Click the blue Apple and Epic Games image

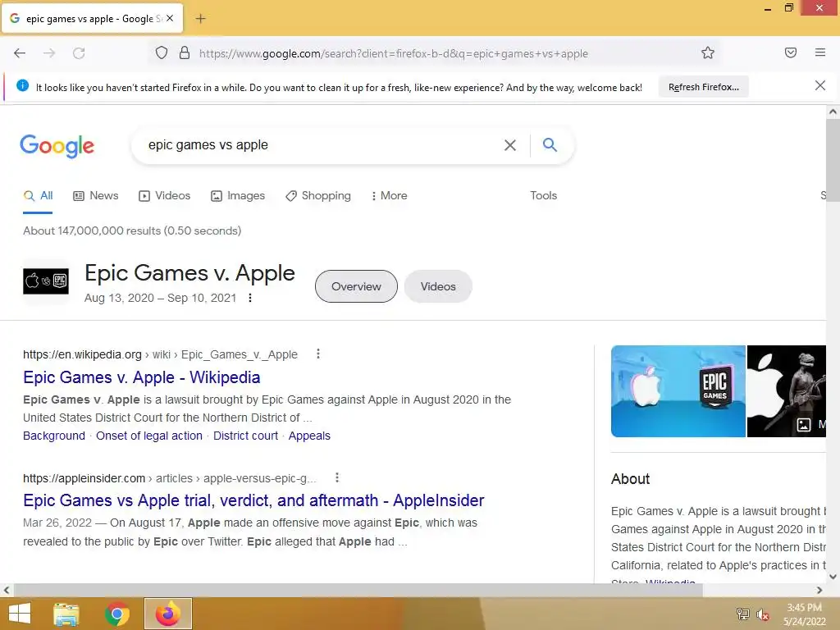[x=678, y=391]
